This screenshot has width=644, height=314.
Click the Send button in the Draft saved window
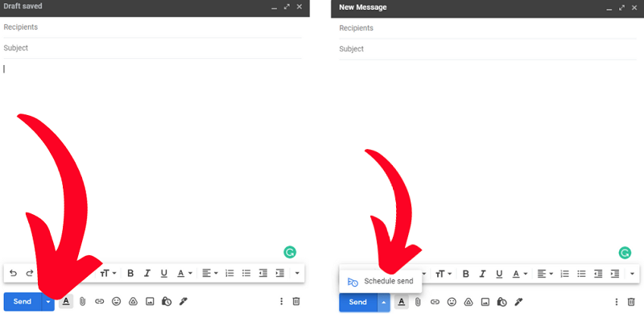(23, 302)
